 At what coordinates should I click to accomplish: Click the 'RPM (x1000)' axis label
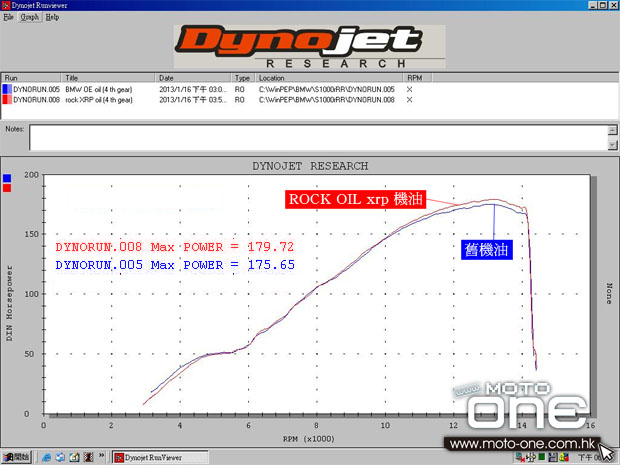tap(308, 439)
